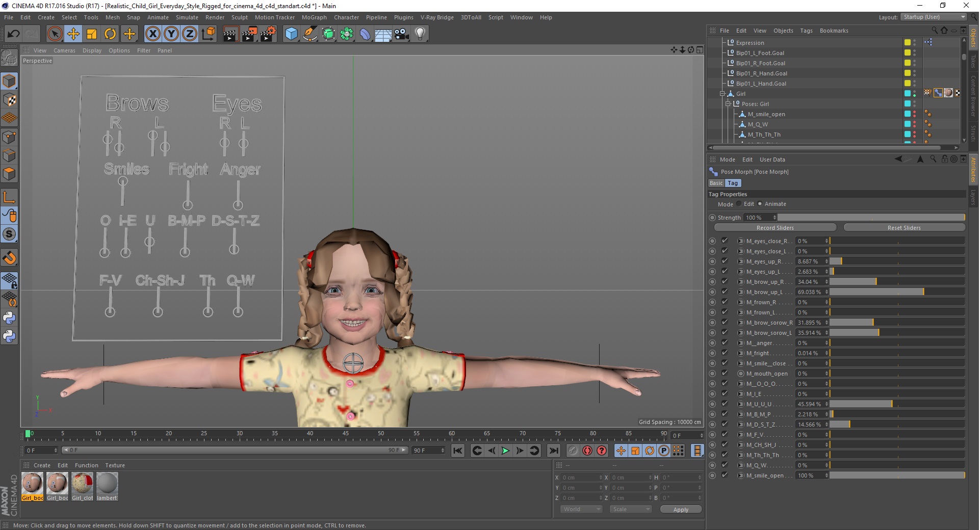
Task: Open the MoGraph menu
Action: tap(314, 17)
